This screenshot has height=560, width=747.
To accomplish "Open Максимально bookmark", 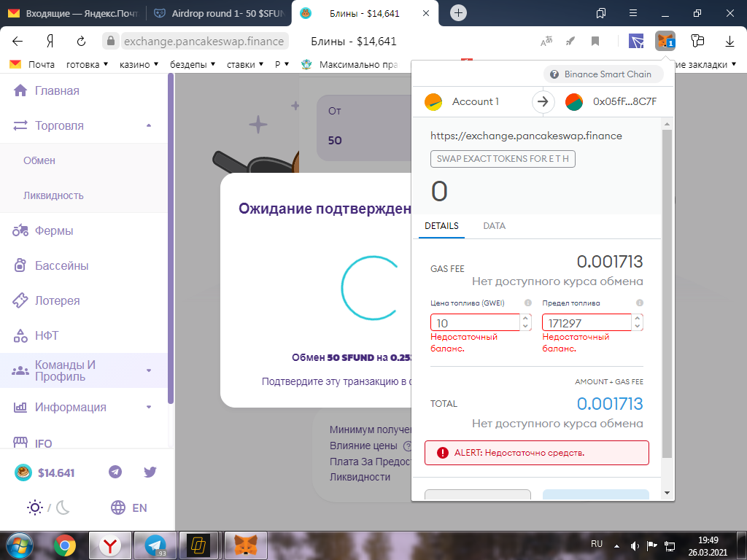I will (x=350, y=64).
